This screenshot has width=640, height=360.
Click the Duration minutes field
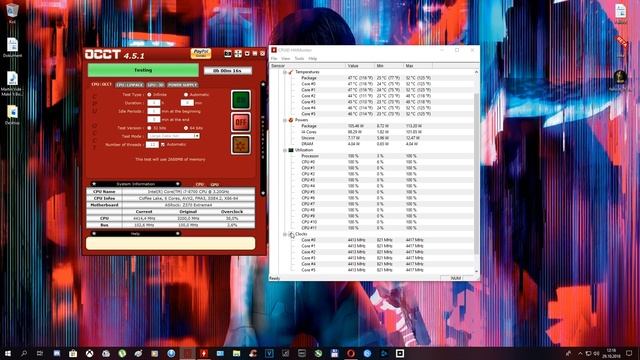[187, 103]
